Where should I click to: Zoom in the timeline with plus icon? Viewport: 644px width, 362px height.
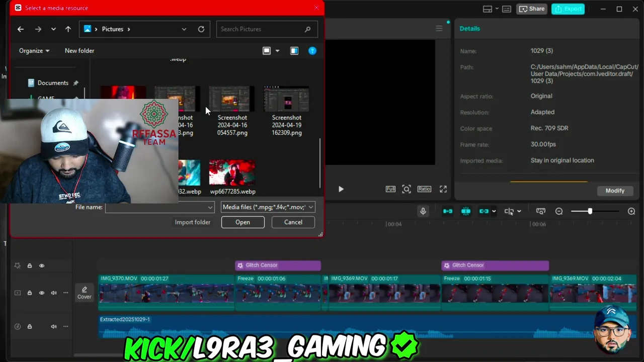631,211
